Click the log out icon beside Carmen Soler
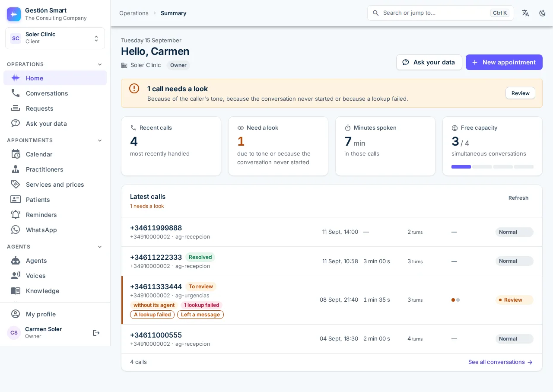Screen dimensions: 553x392 [x=96, y=333]
